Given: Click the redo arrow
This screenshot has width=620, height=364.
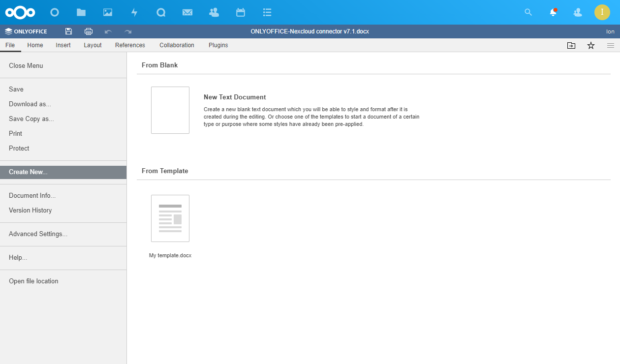Looking at the screenshot, I should [128, 31].
